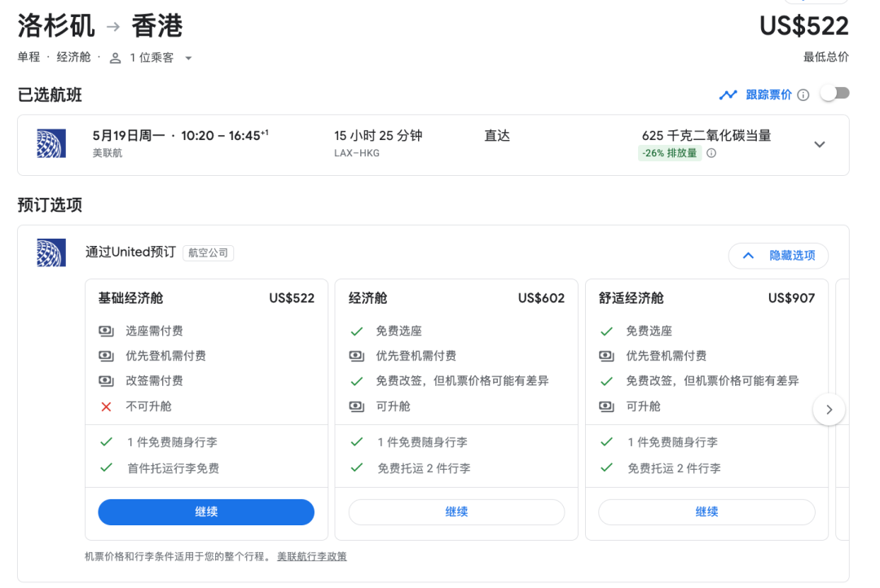
Task: Click the paid icon beside 选座需付费
Action: (x=106, y=331)
